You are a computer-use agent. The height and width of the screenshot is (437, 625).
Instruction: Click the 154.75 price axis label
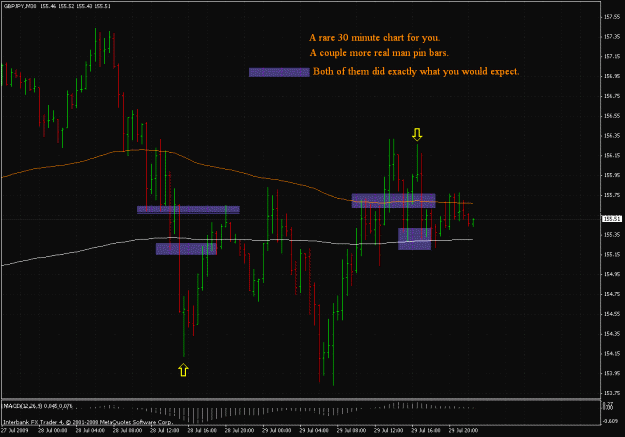(612, 294)
